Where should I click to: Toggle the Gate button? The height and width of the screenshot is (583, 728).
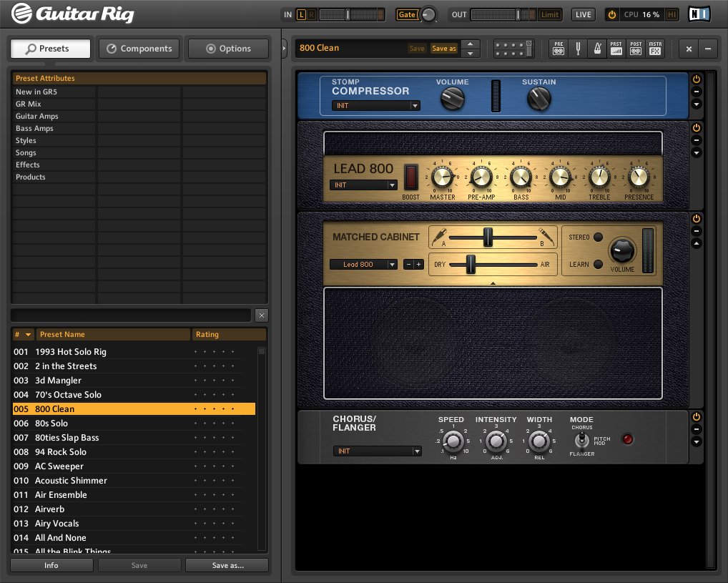click(407, 14)
